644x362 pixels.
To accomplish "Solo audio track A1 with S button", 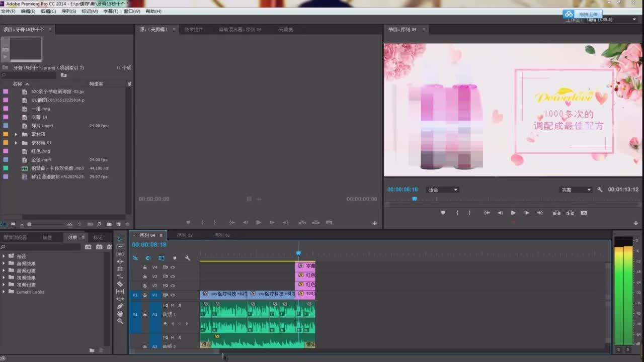I will pos(179,305).
